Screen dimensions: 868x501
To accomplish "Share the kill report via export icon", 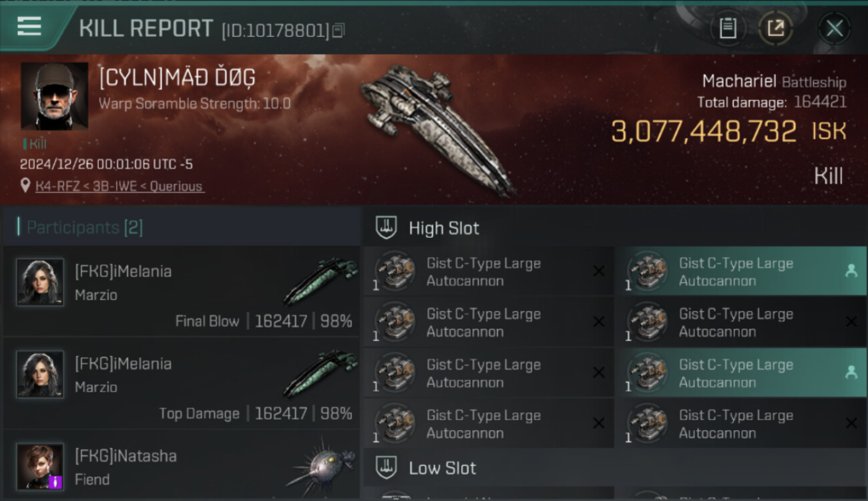I will tap(775, 28).
